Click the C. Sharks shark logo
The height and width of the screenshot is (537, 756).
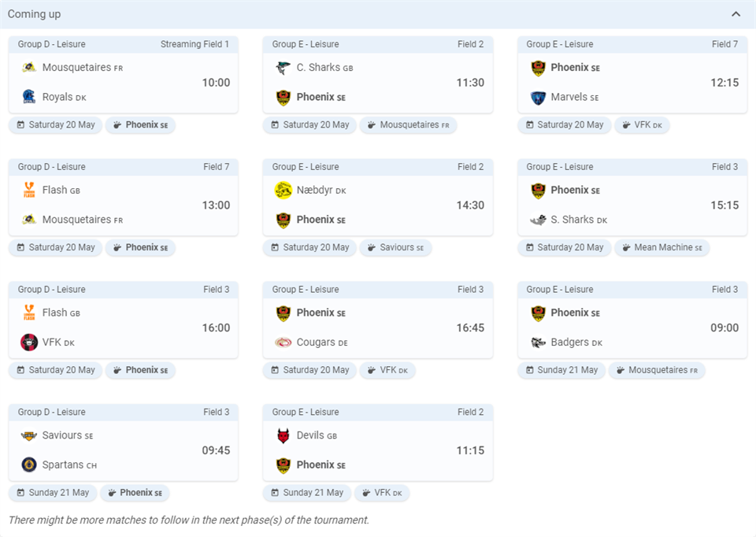coord(283,68)
